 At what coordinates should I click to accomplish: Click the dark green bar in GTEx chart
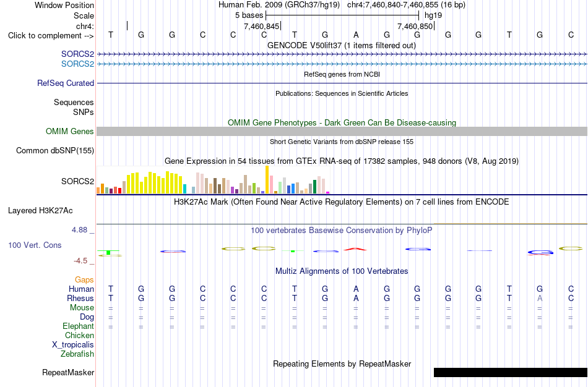314,187
